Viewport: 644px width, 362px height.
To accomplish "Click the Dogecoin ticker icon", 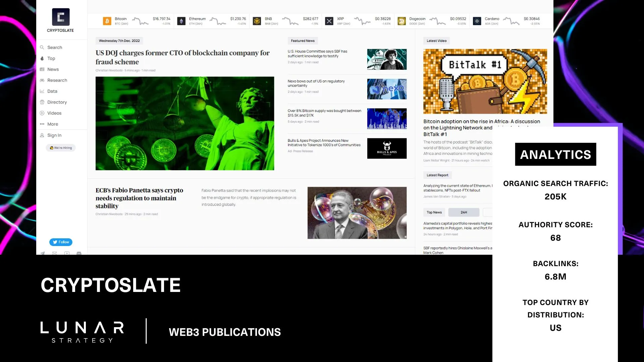I will [x=401, y=21].
